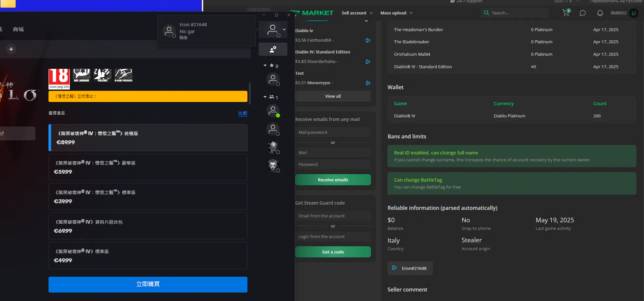
Task: Add a new tab with the plus button
Action: pos(11,49)
